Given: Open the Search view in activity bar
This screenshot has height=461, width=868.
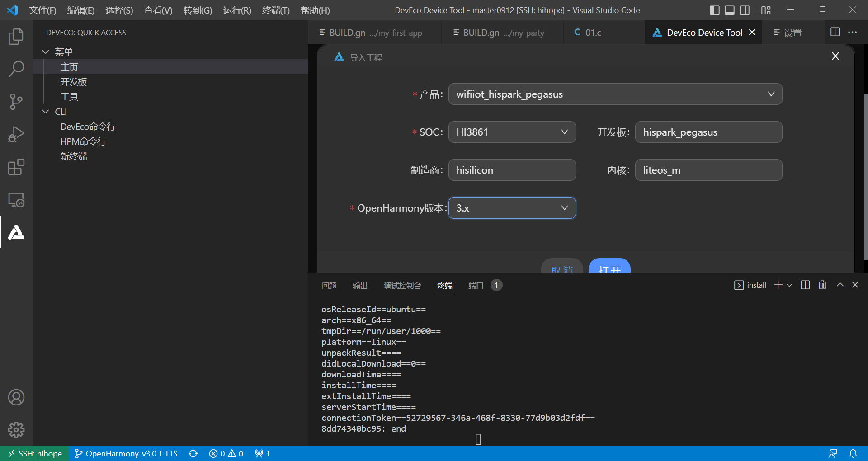Looking at the screenshot, I should 16,69.
